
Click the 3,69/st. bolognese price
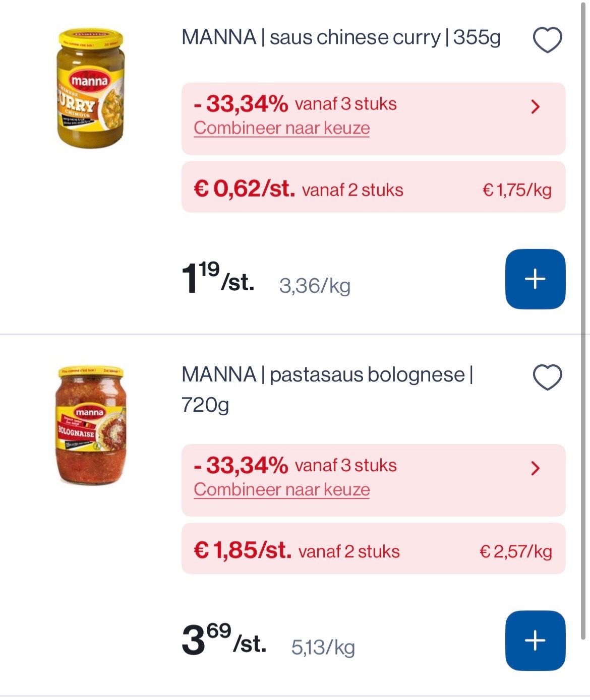tap(223, 640)
